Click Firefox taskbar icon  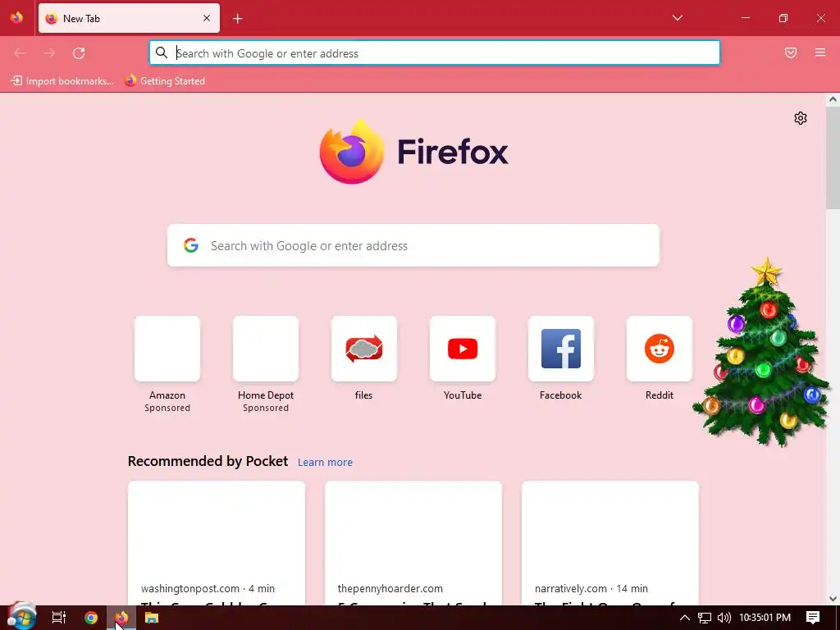[121, 618]
